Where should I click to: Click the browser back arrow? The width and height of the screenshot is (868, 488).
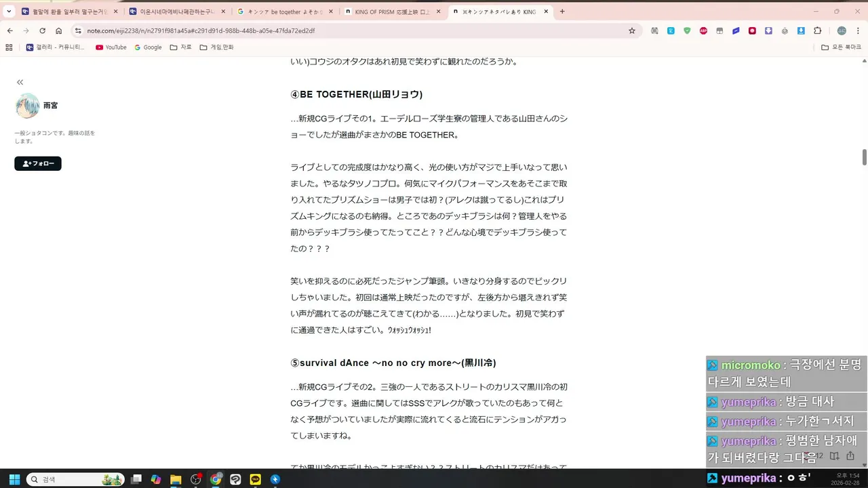[9, 30]
